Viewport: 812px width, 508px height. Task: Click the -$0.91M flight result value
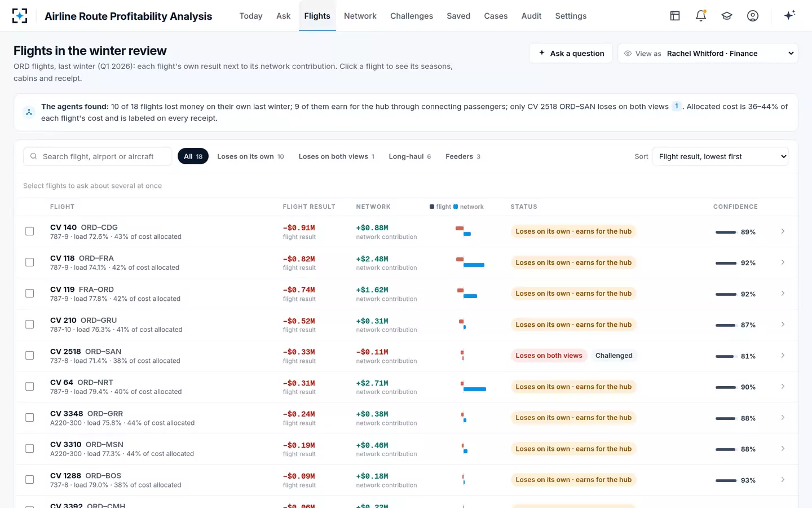(299, 228)
